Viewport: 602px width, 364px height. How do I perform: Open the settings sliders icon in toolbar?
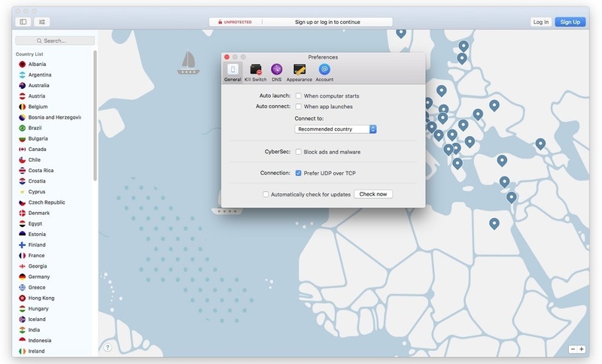[42, 22]
